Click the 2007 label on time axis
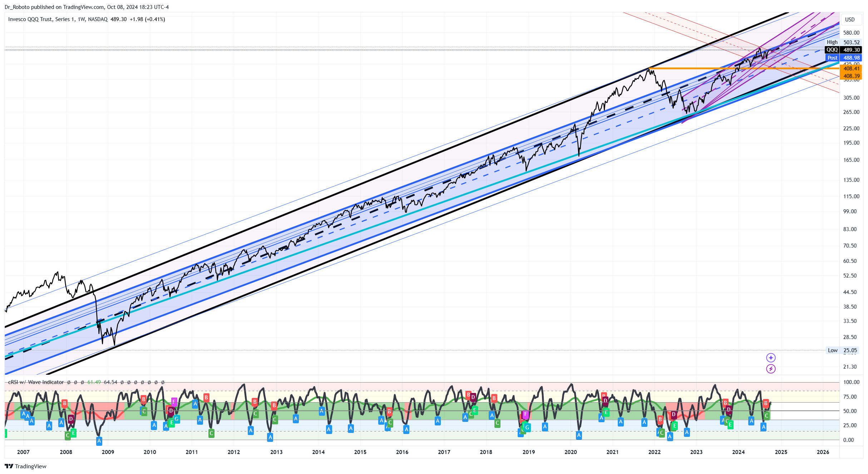Screen dimensions: 868x474 (x=23, y=452)
